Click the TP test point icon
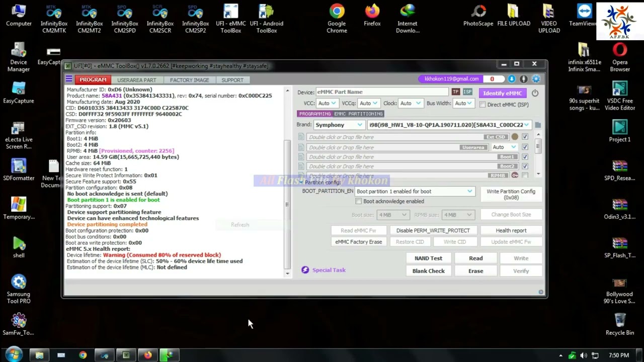This screenshot has height=362, width=644. point(455,92)
